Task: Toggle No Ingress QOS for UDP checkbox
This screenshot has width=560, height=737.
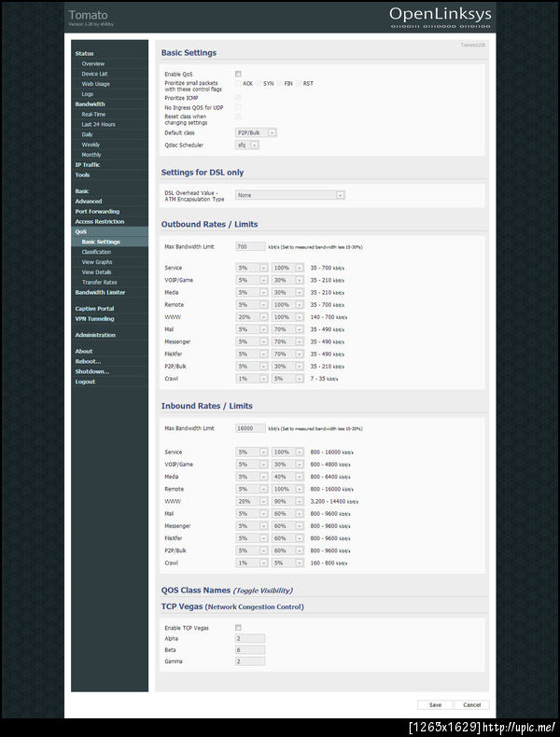Action: 238,107
